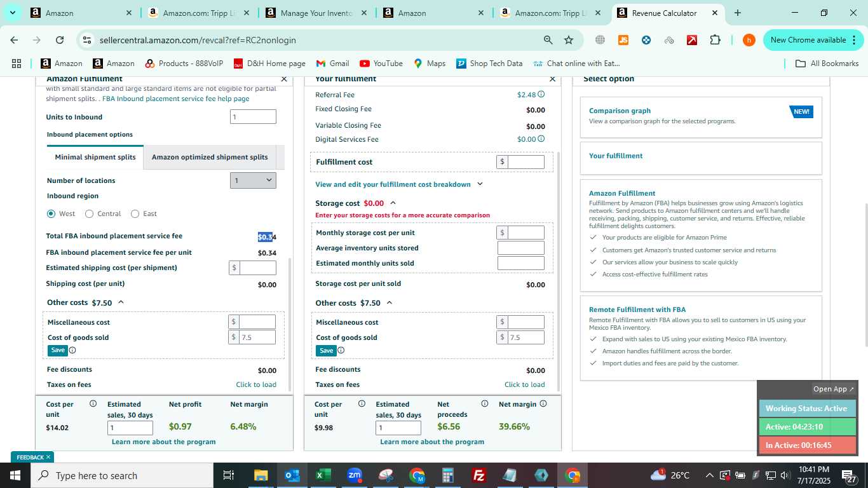This screenshot has height=488, width=868.
Task: Open the Chrome apps grid icon
Action: click(17, 64)
